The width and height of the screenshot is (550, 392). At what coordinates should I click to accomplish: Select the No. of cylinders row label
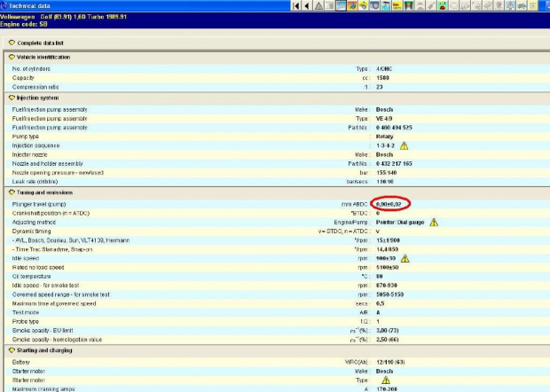(x=31, y=68)
